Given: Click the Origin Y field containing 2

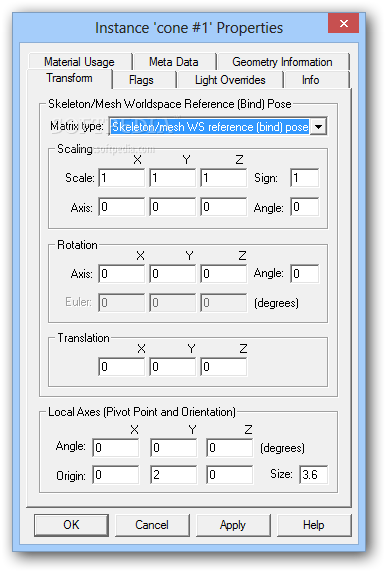Looking at the screenshot, I should pyautogui.click(x=174, y=475).
